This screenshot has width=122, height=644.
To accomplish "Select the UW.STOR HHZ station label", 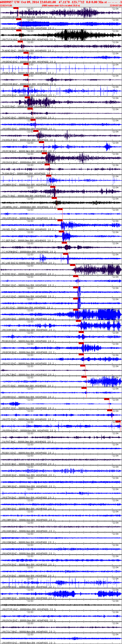I will [x=28, y=609].
